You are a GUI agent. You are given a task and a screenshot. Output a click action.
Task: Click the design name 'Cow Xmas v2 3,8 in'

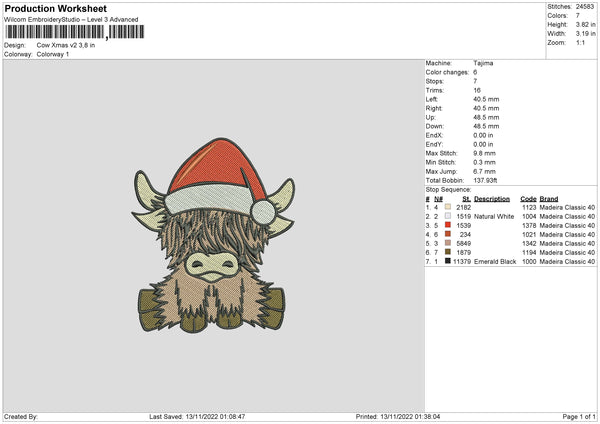point(66,45)
